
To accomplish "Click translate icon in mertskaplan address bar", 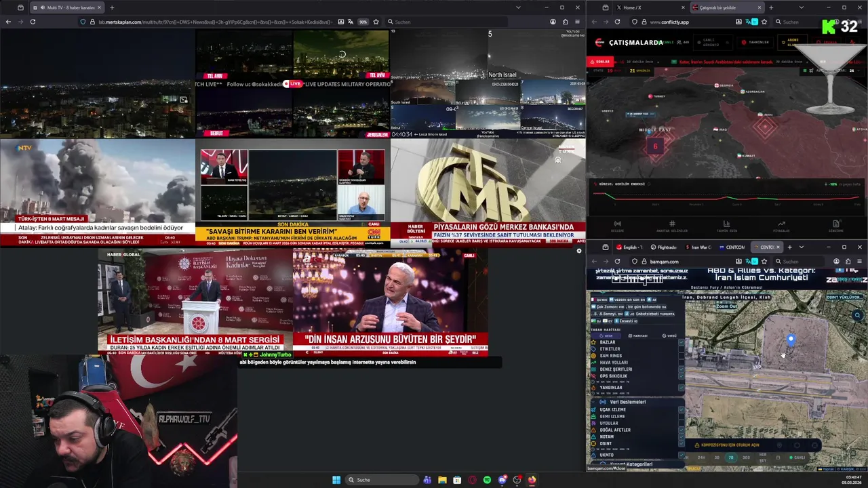I will [351, 22].
